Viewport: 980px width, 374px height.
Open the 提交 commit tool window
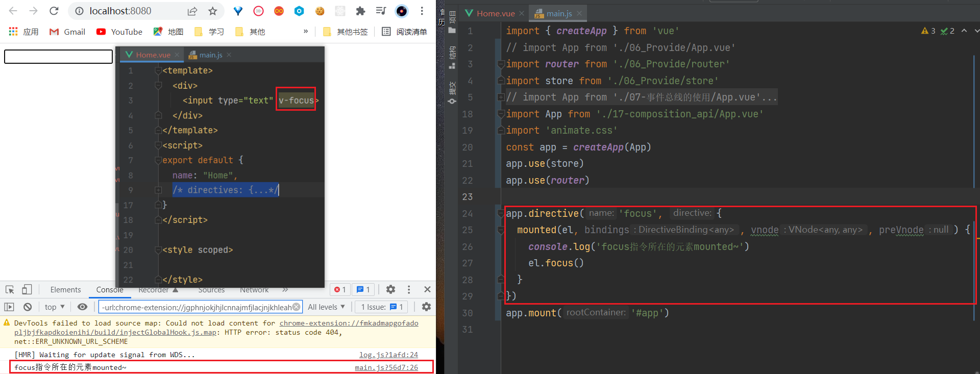tap(452, 92)
